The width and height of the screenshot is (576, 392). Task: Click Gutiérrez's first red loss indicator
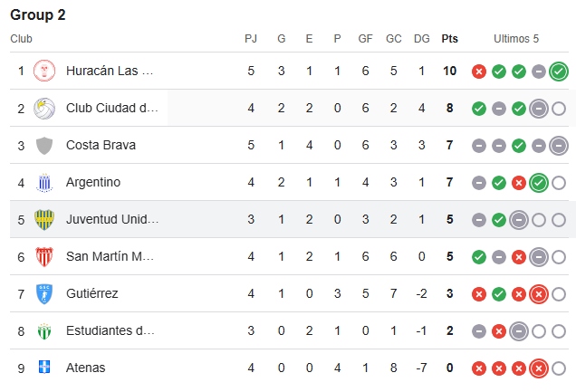pyautogui.click(x=479, y=294)
